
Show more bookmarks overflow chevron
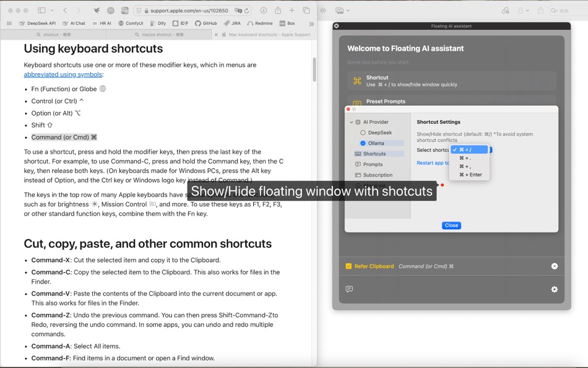pos(311,24)
